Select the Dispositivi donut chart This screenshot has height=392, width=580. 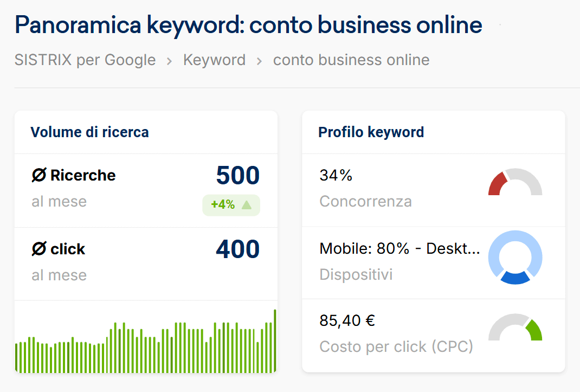(x=515, y=258)
